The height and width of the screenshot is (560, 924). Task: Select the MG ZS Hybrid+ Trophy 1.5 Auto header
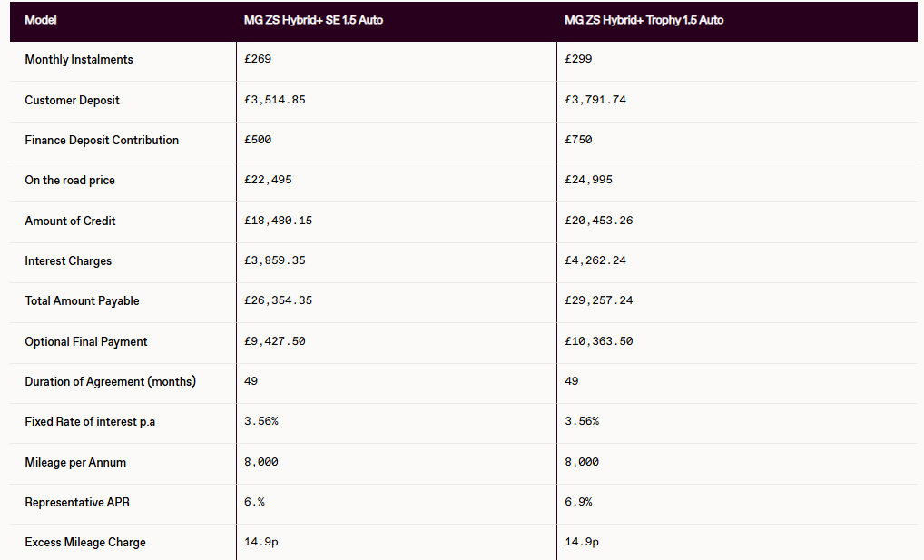644,20
